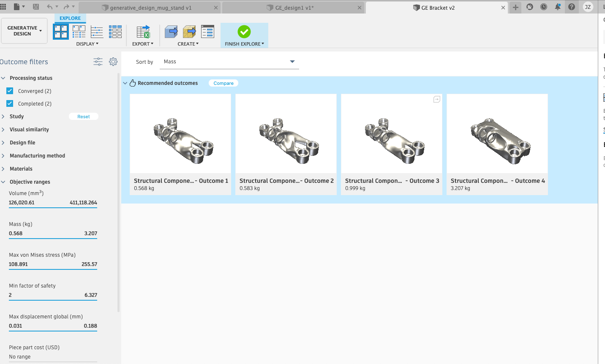Redo the last action
This screenshot has height=364, width=605.
click(x=66, y=7)
